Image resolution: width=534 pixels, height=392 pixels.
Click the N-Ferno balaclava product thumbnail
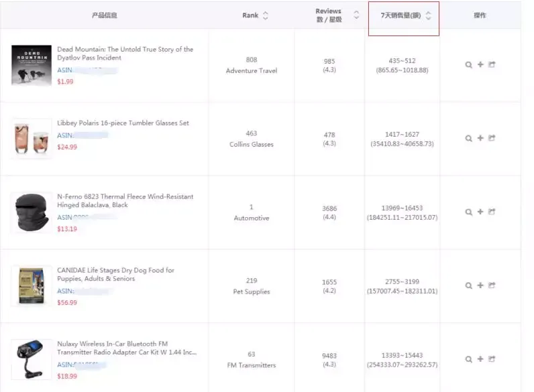31,212
